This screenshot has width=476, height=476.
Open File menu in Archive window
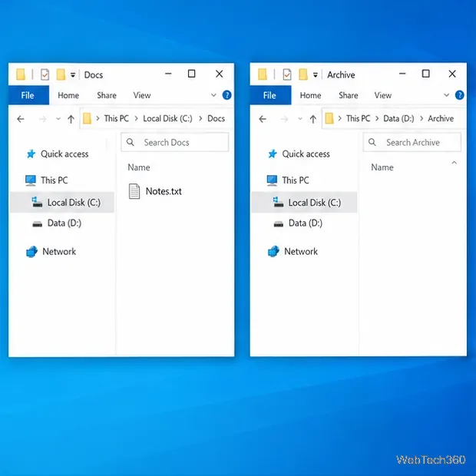[x=270, y=95]
